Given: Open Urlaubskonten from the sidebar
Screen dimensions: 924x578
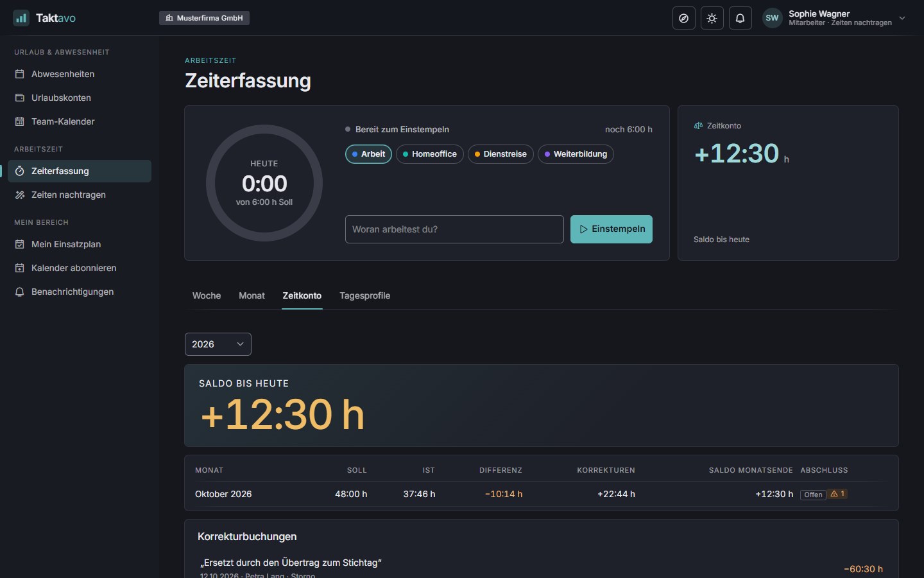Looking at the screenshot, I should tap(80, 98).
